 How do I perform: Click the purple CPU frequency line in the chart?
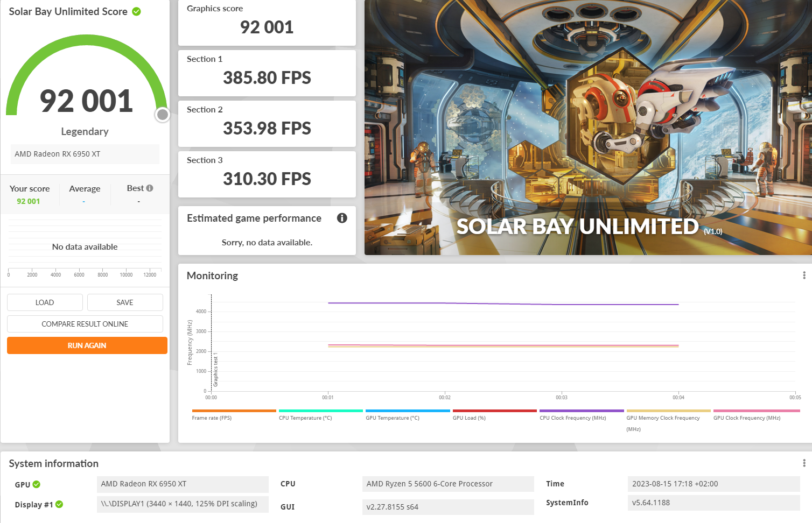tap(503, 304)
